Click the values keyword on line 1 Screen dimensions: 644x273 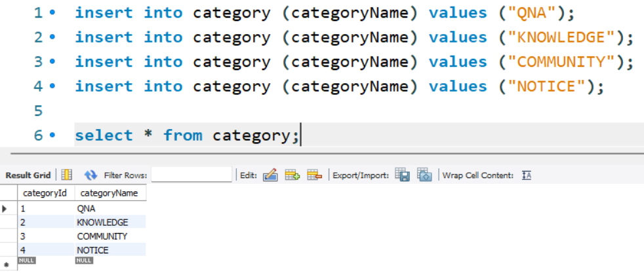point(458,12)
